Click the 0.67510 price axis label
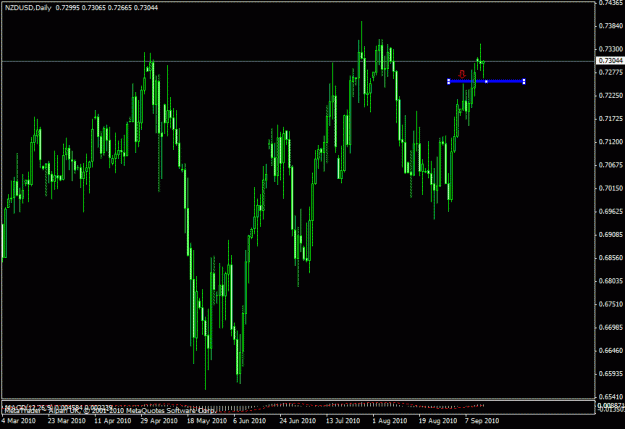The height and width of the screenshot is (429, 625). tap(611, 304)
